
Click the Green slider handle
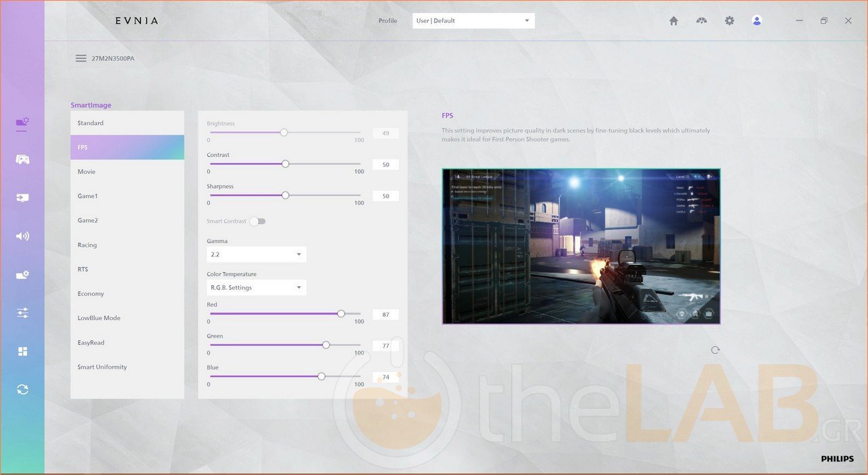(x=326, y=344)
